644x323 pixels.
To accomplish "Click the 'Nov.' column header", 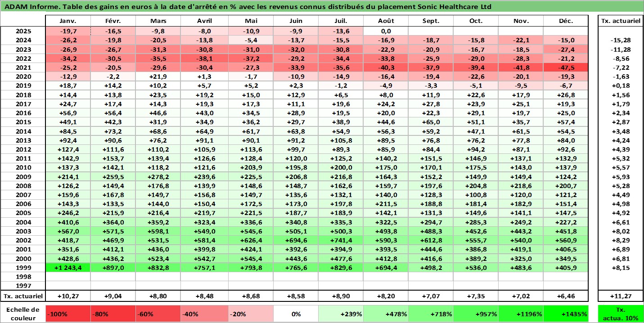I will (521, 21).
